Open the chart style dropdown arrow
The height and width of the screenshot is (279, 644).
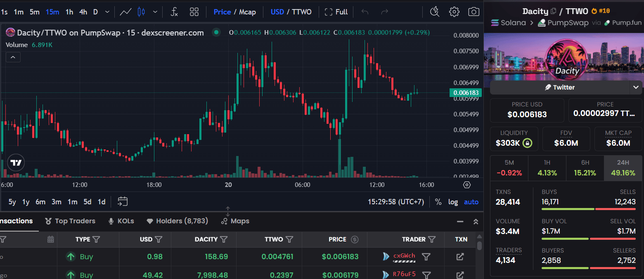[x=155, y=12]
